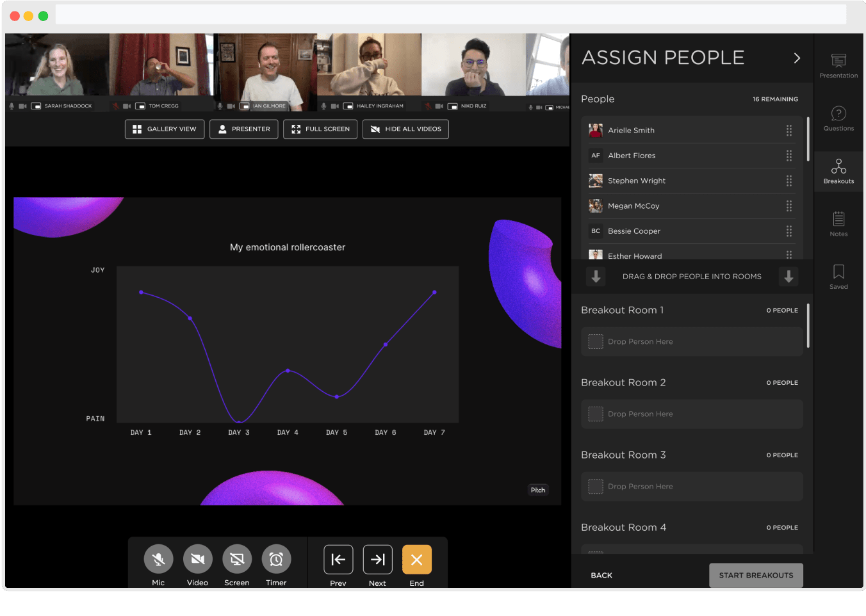
Task: Open the Timer control
Action: pyautogui.click(x=276, y=560)
